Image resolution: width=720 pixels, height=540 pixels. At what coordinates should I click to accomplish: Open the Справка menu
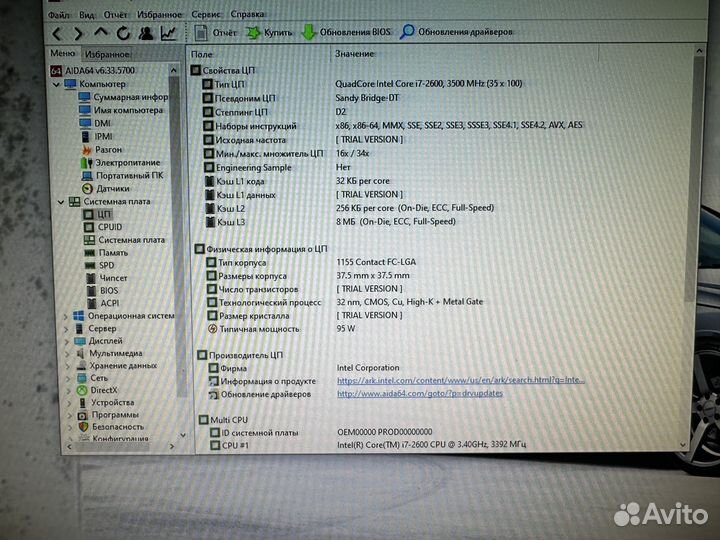click(247, 14)
